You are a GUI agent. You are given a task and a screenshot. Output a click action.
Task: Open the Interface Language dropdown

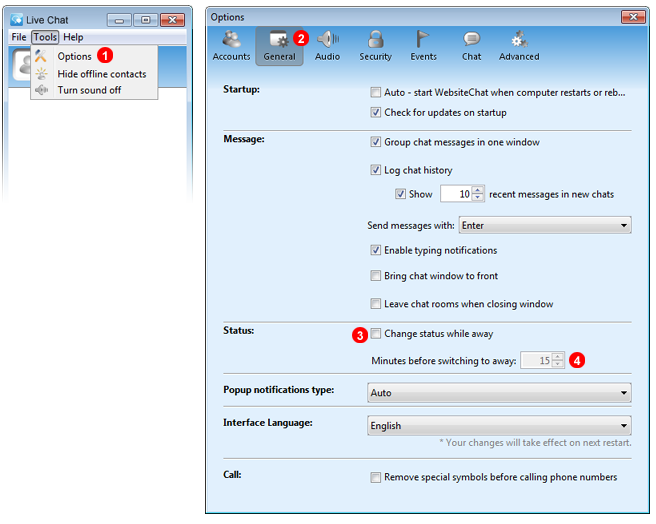point(499,425)
